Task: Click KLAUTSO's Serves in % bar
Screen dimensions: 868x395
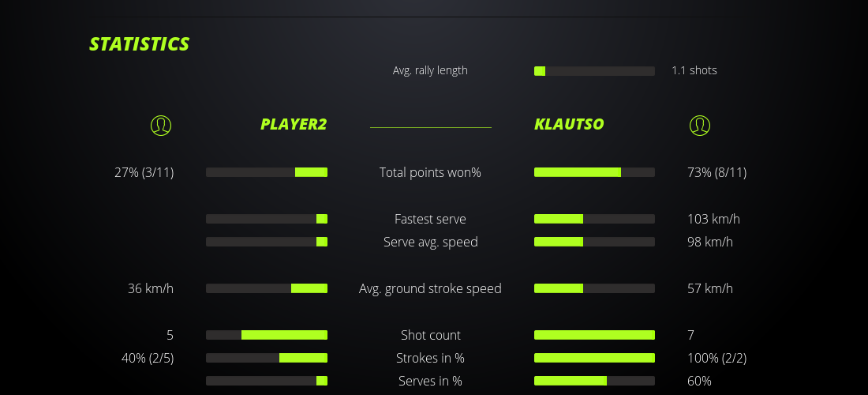Action: [594, 381]
